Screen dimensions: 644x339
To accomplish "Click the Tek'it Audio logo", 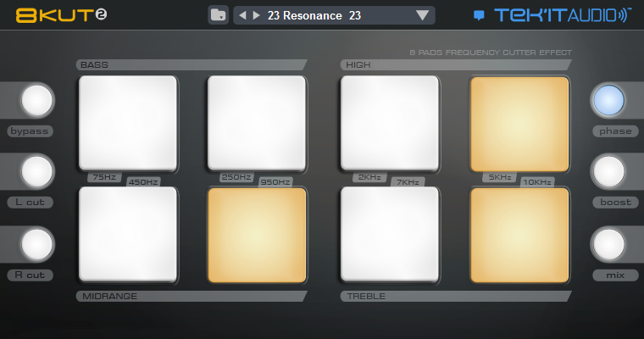I will [563, 15].
